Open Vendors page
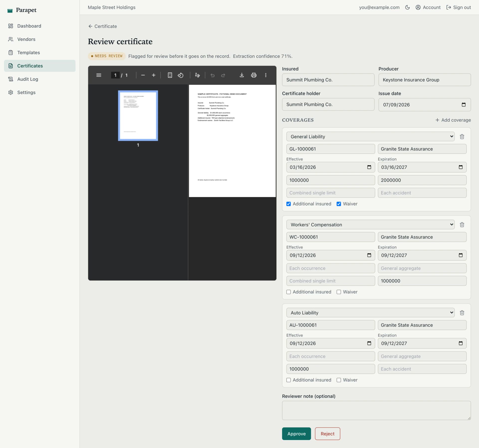The height and width of the screenshot is (448, 479). pyautogui.click(x=40, y=39)
